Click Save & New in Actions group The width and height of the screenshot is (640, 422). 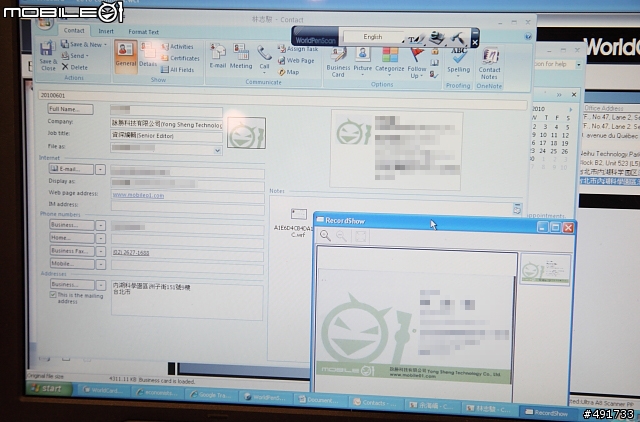[84, 44]
